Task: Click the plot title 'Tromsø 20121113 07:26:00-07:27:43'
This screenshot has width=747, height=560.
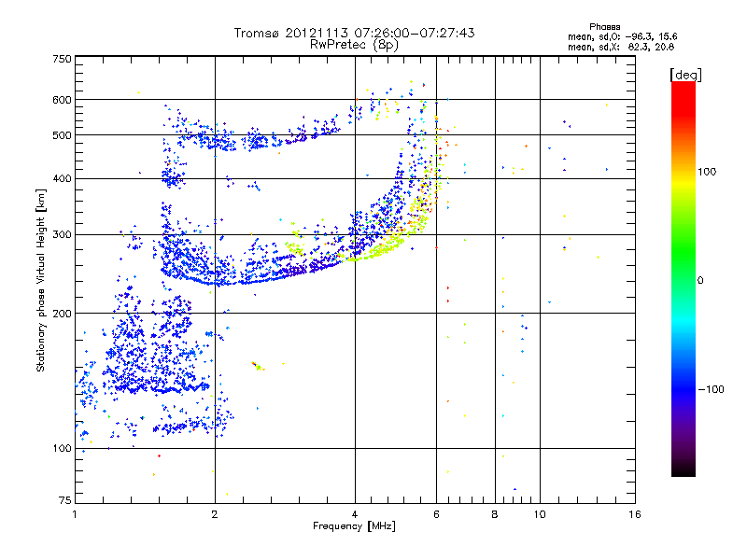Action: tap(355, 33)
